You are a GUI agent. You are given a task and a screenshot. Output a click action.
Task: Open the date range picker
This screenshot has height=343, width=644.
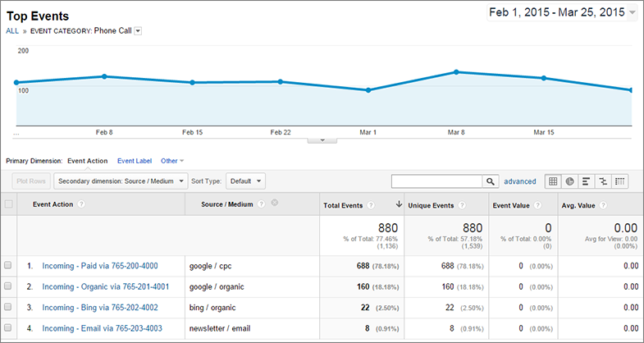562,12
